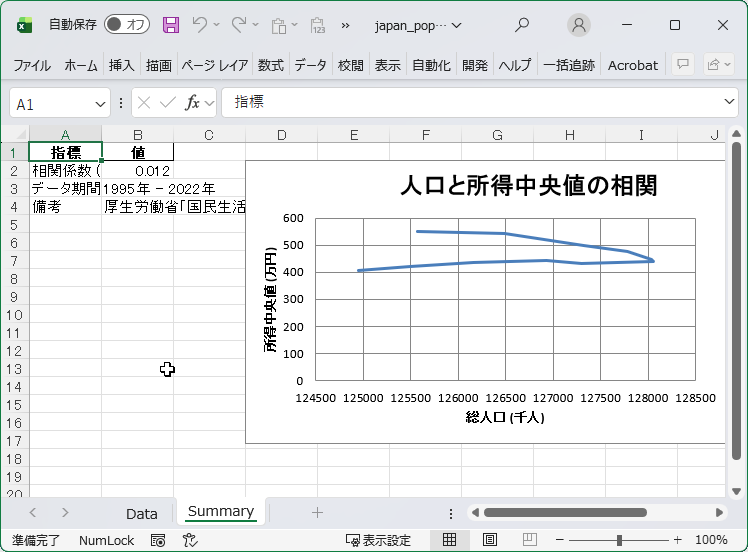
Task: Open the accessibility checker status icon
Action: 190,540
